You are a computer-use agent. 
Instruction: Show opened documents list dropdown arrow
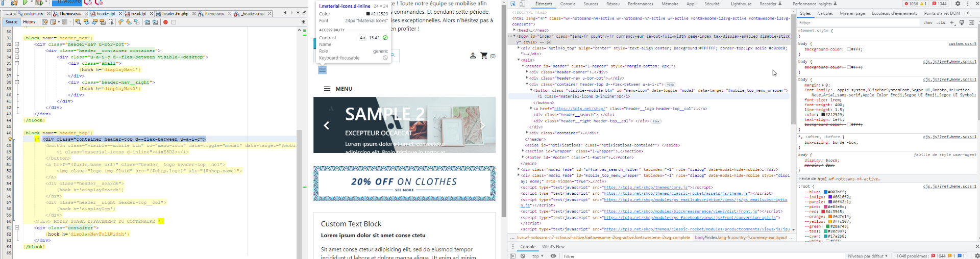pyautogui.click(x=298, y=13)
